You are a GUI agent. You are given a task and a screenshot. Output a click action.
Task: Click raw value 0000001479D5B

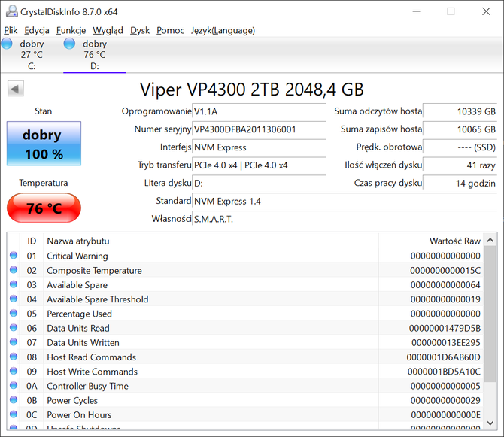tap(445, 329)
